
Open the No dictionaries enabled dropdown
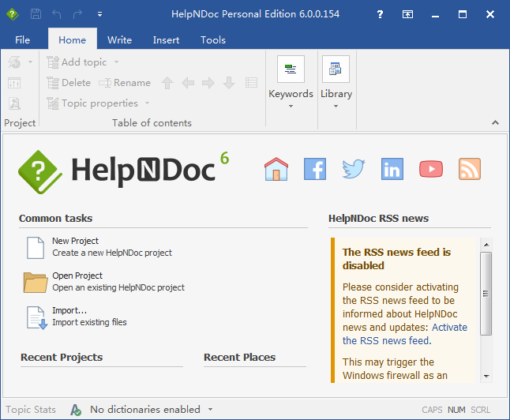[x=211, y=409]
